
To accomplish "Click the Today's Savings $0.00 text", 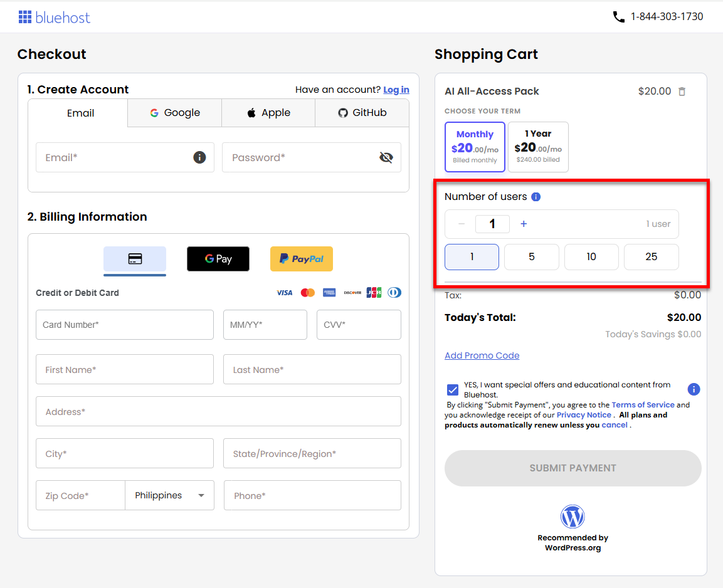I will pos(653,335).
